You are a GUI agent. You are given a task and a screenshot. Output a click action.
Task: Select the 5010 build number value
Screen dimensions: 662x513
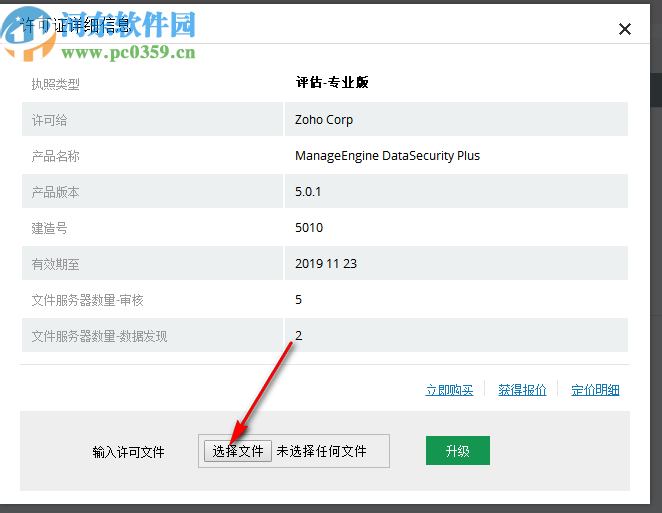pos(309,228)
